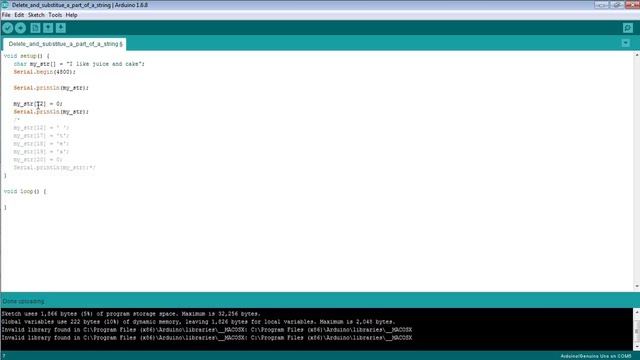This screenshot has width=640, height=360.
Task: Click commented line my_str[17] = 't'
Action: [41, 136]
